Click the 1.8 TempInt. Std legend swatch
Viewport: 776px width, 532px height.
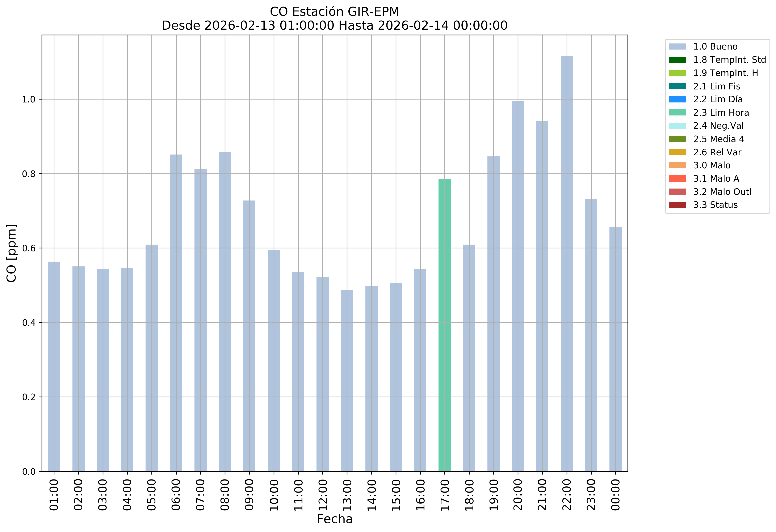click(x=677, y=60)
